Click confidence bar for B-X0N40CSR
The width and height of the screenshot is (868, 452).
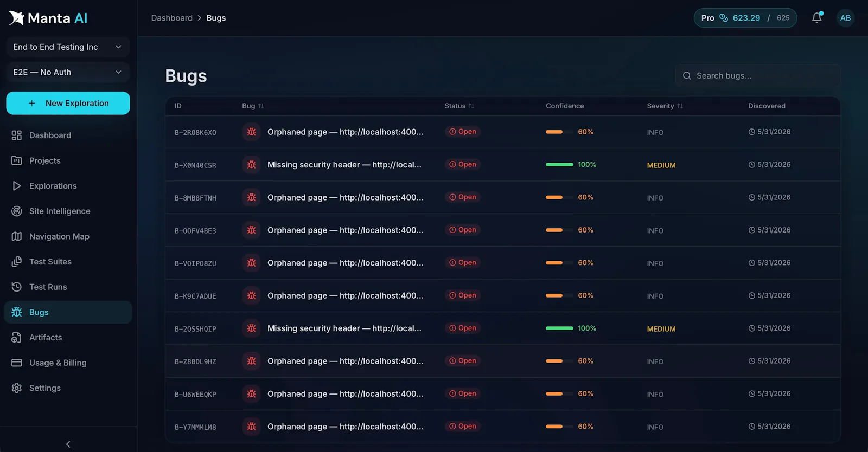559,164
